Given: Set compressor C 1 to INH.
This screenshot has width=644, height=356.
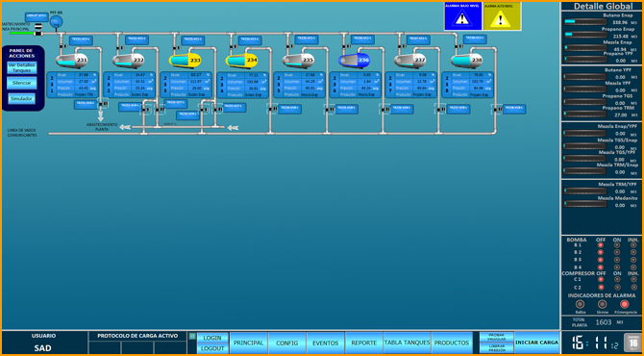Looking at the screenshot, I should click(x=633, y=279).
